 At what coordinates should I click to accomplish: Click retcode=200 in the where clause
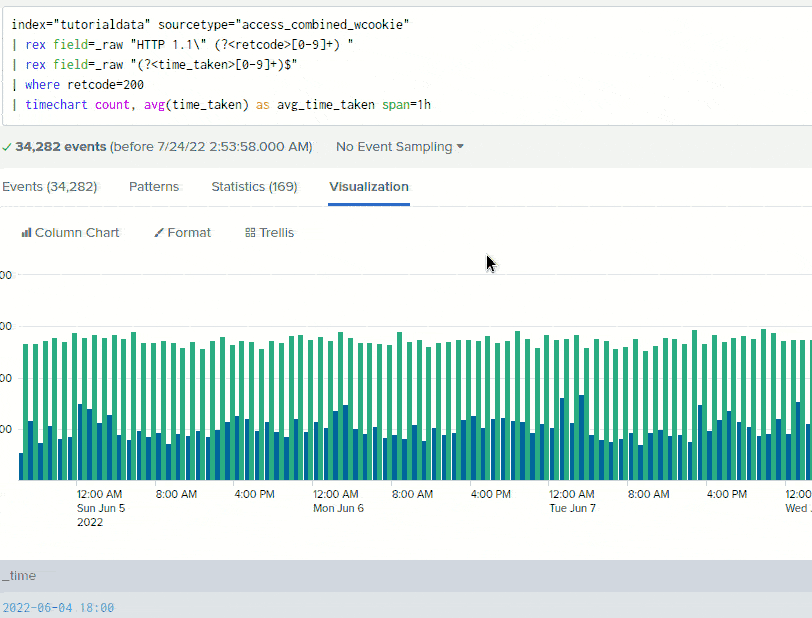(106, 84)
